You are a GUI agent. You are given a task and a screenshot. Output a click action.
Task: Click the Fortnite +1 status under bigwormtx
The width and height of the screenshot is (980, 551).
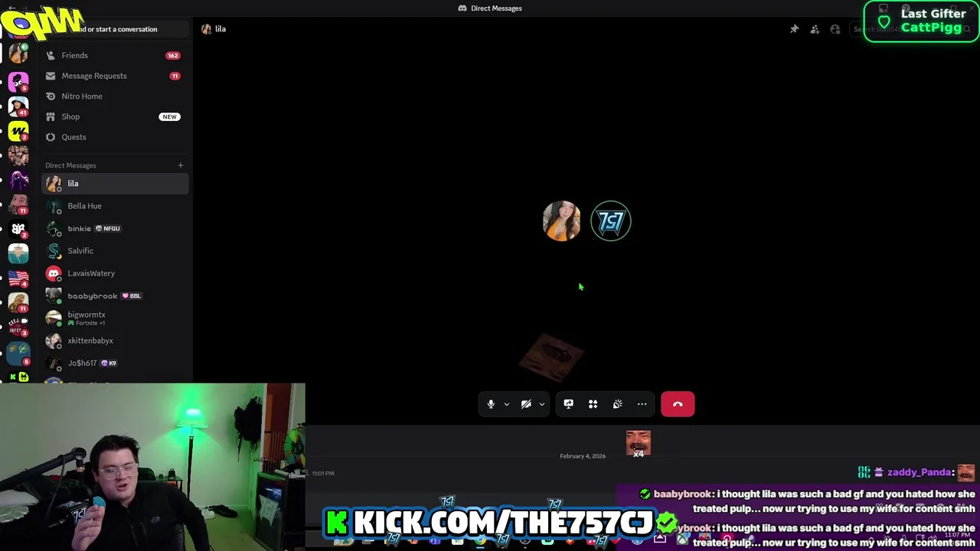pyautogui.click(x=87, y=323)
